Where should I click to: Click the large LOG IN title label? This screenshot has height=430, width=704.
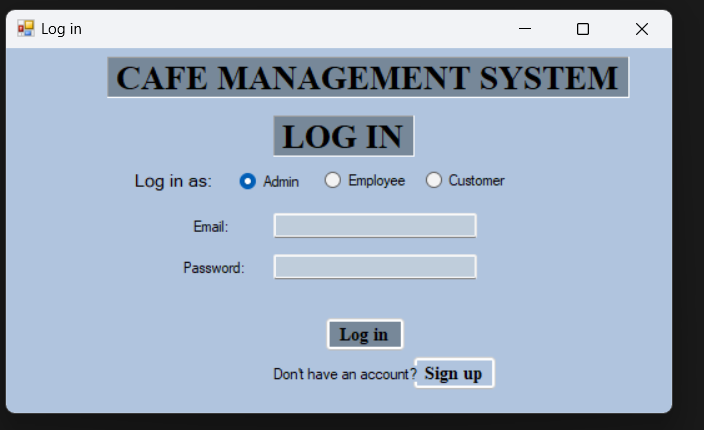pos(343,137)
